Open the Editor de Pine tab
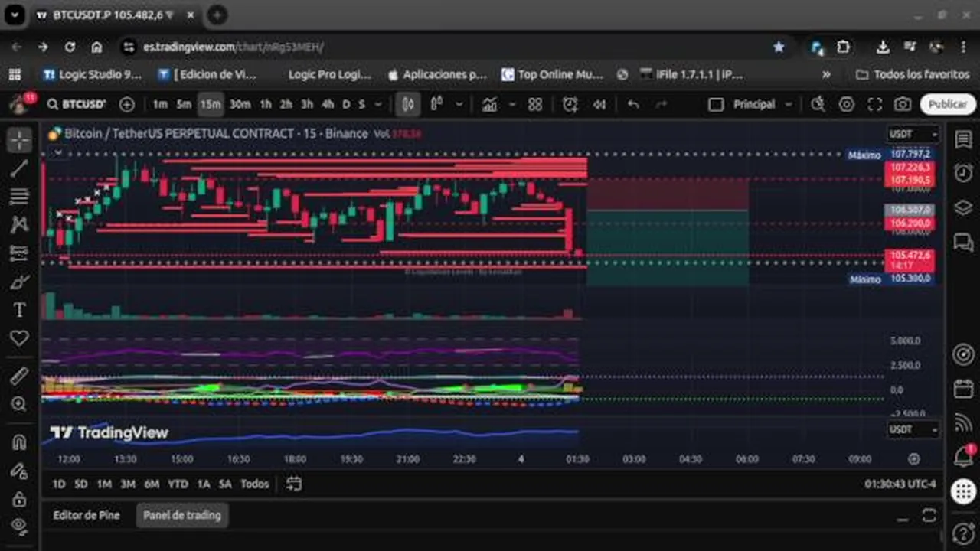The height and width of the screenshot is (551, 980). pos(87,515)
